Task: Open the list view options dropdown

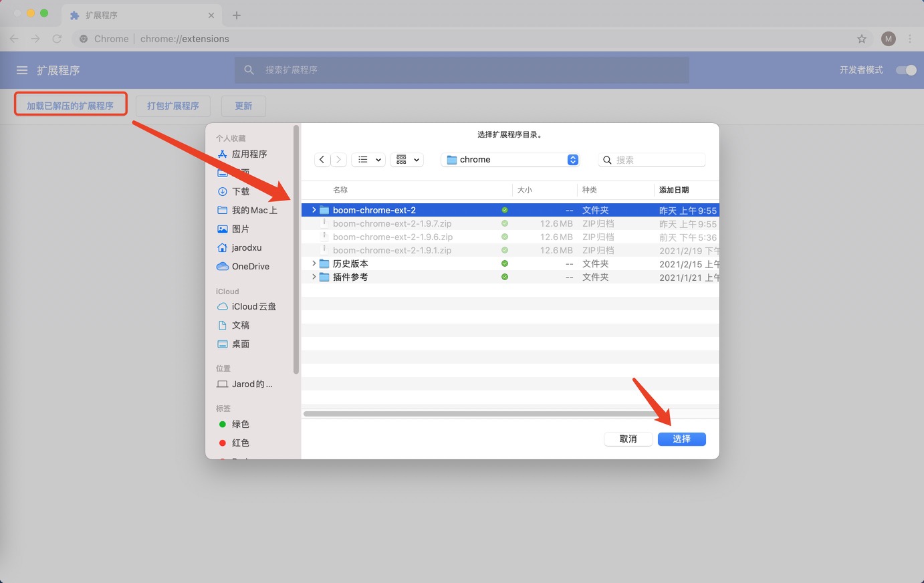Action: [368, 160]
